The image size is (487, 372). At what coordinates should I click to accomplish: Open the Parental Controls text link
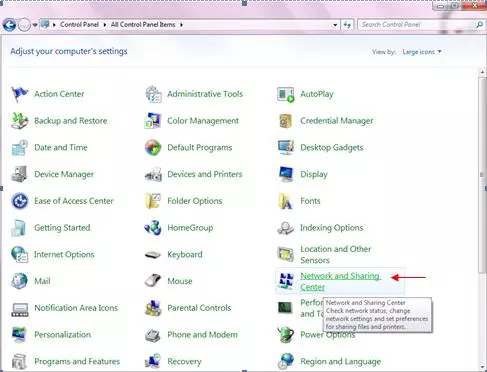[199, 308]
